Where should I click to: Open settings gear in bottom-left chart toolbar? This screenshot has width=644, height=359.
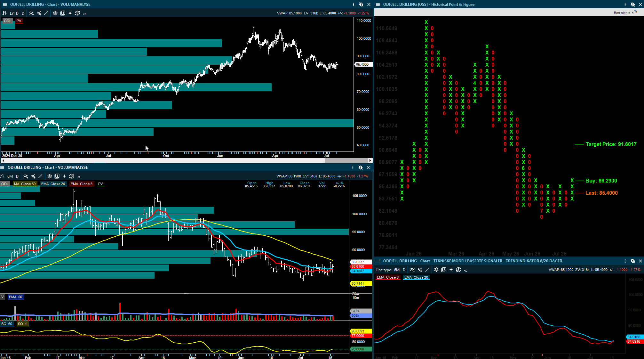pos(50,176)
